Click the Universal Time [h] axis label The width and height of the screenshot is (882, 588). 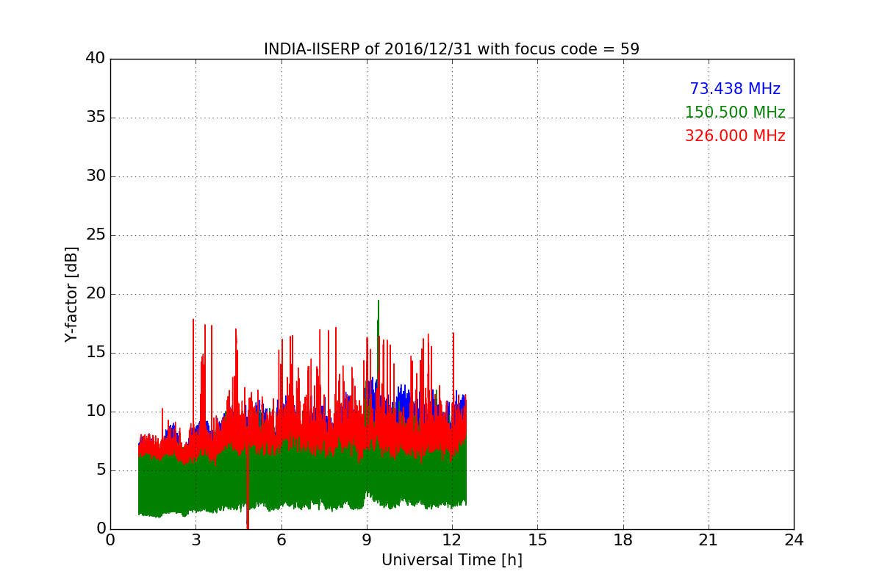tap(451, 560)
